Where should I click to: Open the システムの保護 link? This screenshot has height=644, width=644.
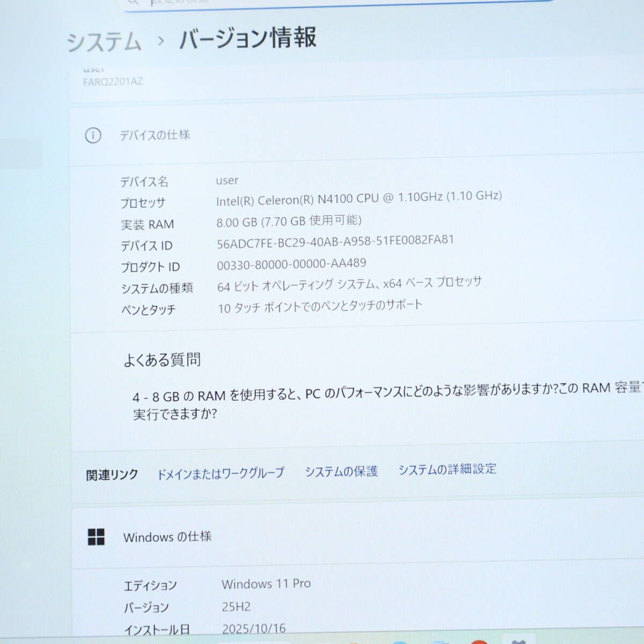[342, 471]
